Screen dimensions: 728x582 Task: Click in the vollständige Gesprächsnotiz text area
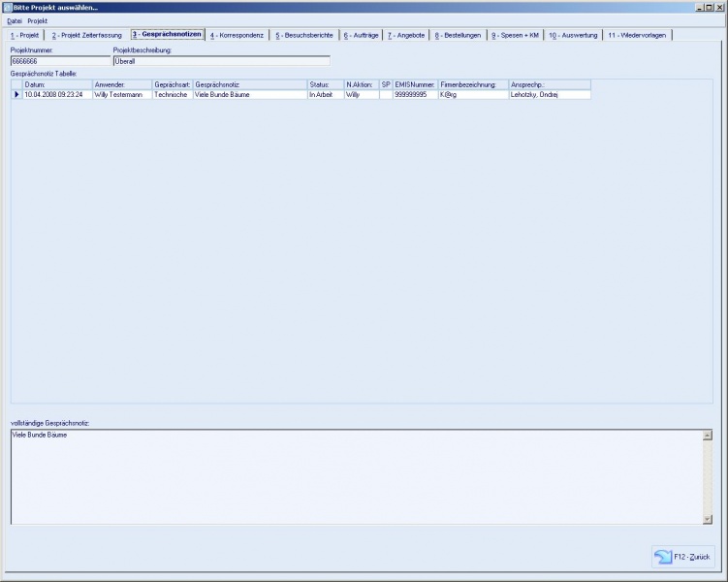[357, 477]
